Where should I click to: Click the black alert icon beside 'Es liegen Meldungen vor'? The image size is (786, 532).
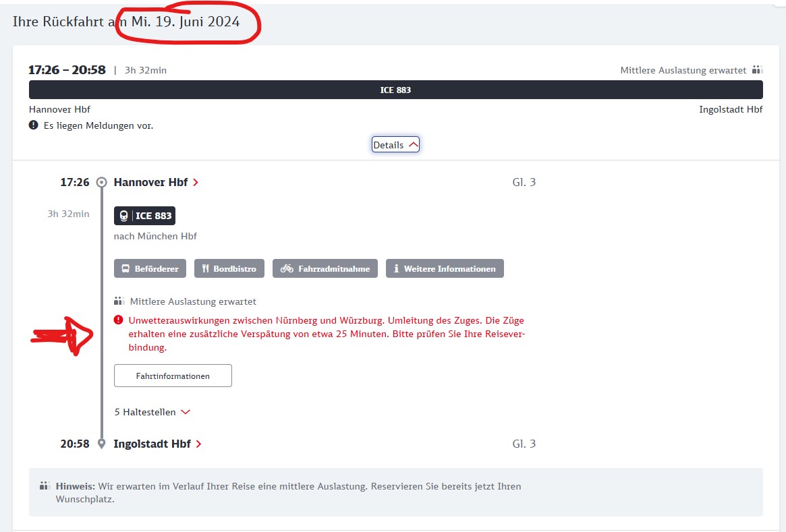click(34, 125)
